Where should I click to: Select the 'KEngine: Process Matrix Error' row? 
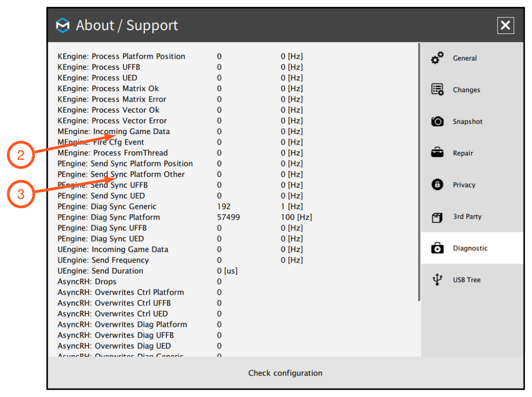pyautogui.click(x=180, y=99)
